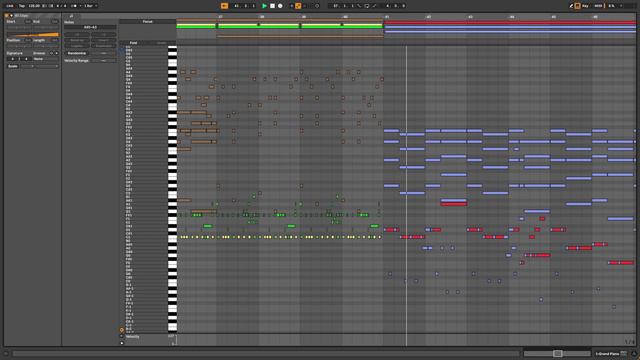The height and width of the screenshot is (360, 640).
Task: Toggle the orange clip activator button
Action: pos(7,16)
